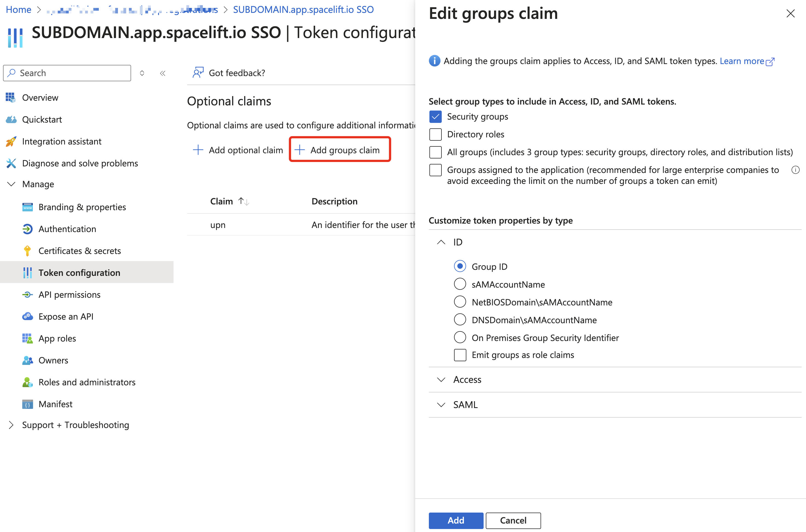Open API permissions settings
The height and width of the screenshot is (532, 806).
pos(69,294)
